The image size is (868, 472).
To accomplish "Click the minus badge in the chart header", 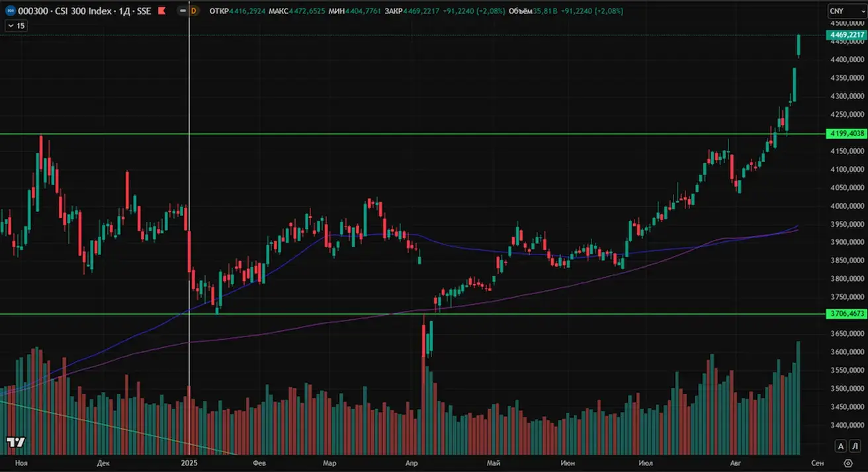I will (182, 11).
